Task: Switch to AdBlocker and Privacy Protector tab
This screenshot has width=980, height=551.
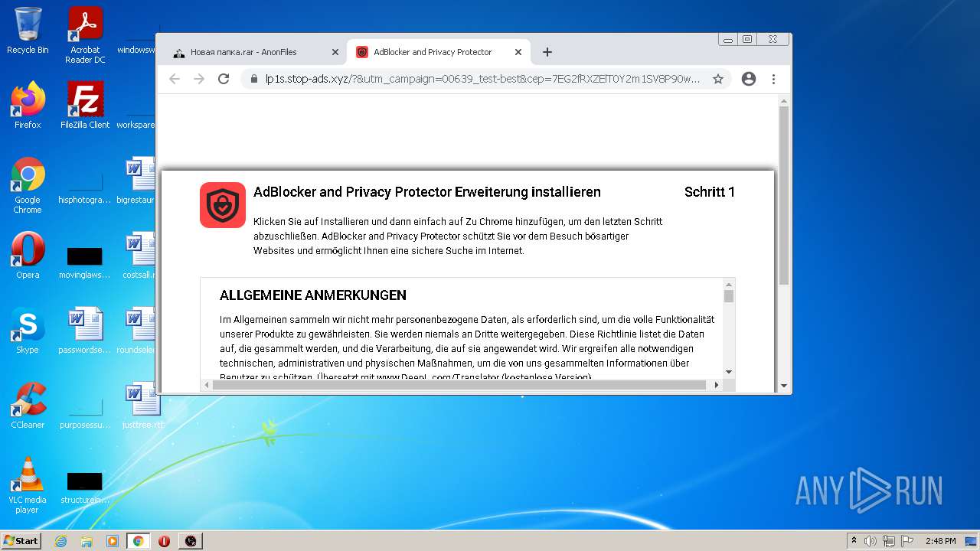Action: pos(439,52)
